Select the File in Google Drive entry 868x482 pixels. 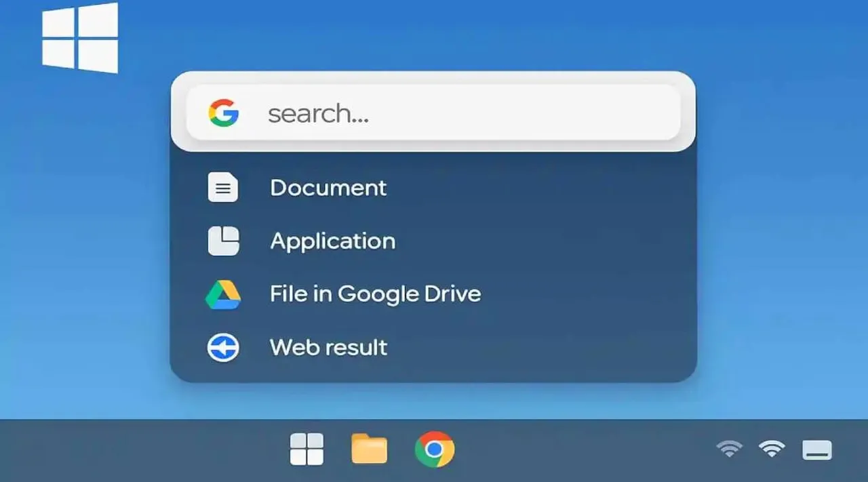[375, 294]
